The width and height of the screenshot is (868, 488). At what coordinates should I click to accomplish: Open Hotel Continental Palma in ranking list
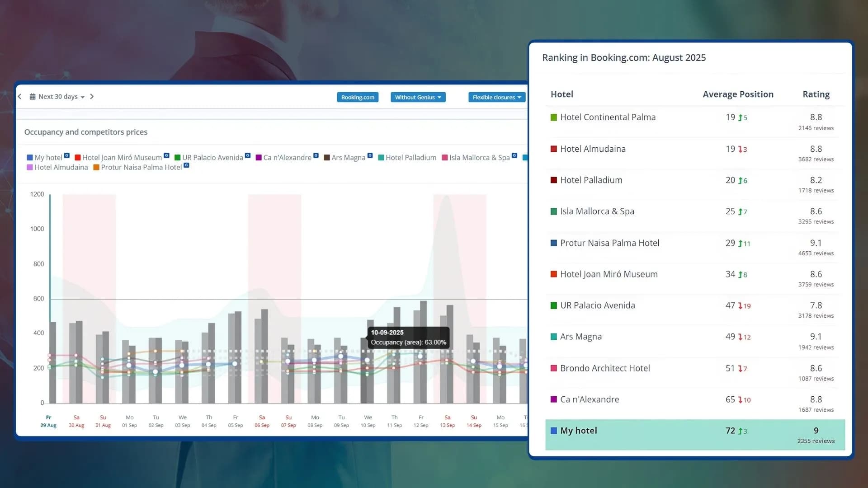coord(608,117)
